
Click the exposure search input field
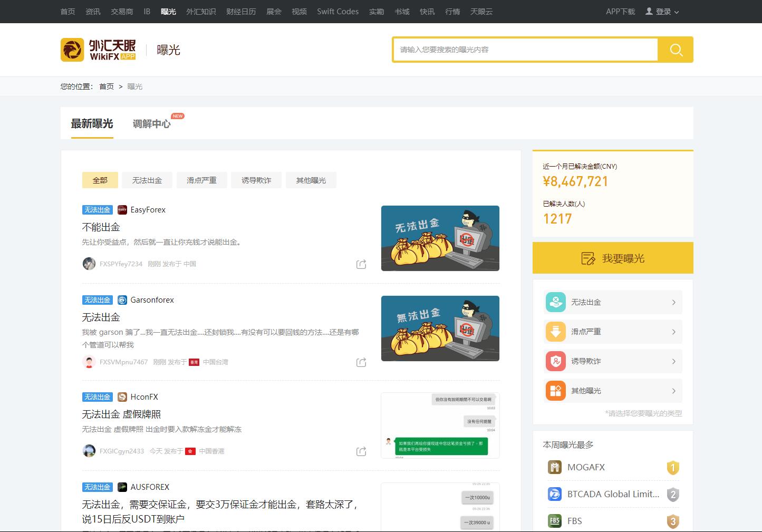[x=525, y=50]
